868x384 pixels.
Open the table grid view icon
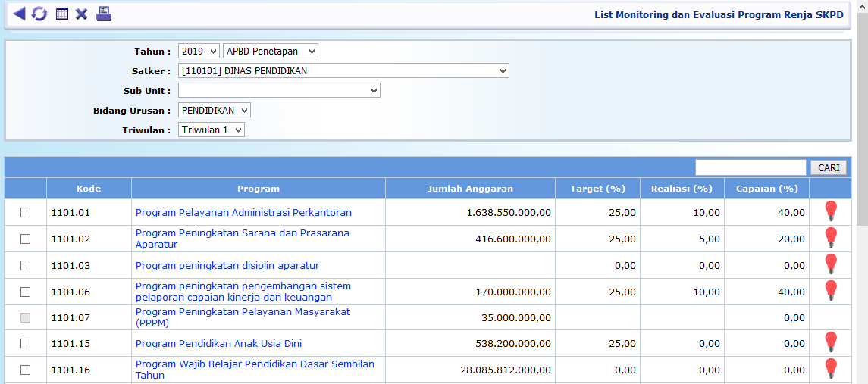coord(62,14)
